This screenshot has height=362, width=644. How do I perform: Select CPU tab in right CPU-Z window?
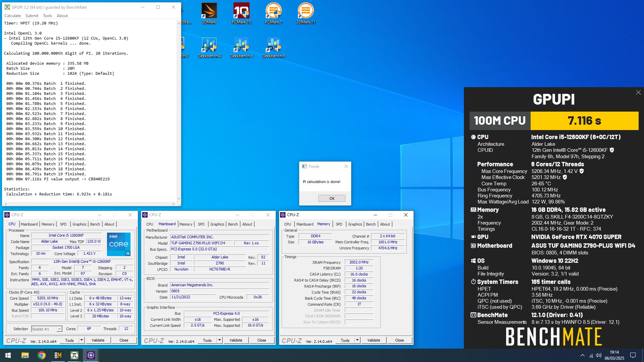tap(287, 224)
